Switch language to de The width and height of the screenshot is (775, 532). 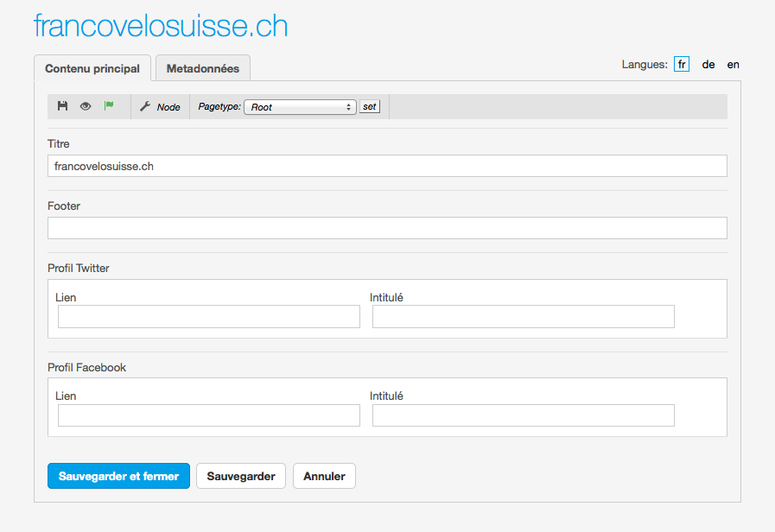pyautogui.click(x=708, y=65)
